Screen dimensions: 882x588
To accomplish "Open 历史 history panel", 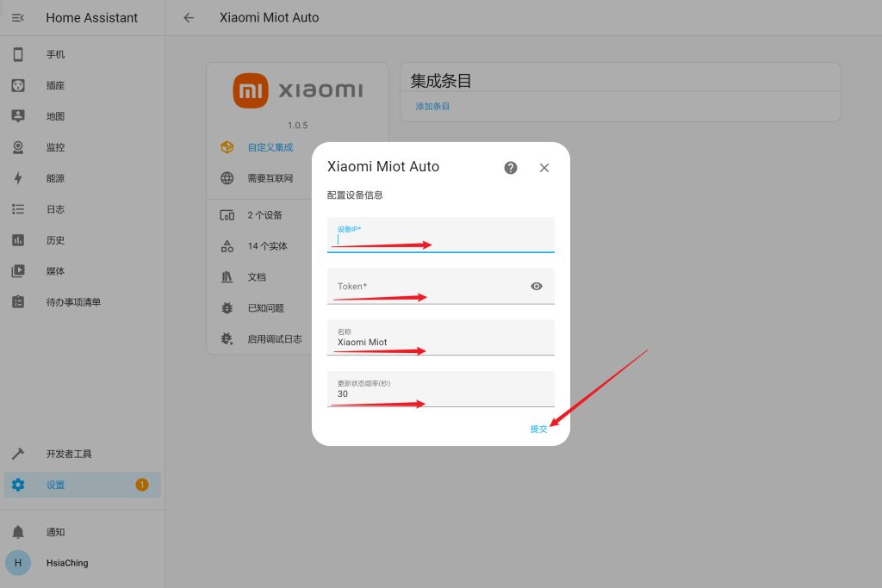I will tap(55, 240).
